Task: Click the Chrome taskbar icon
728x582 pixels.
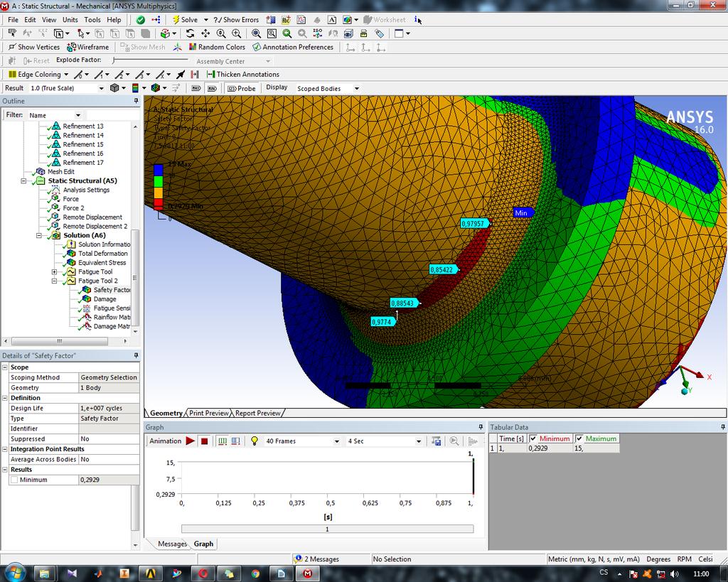Action: coord(255,573)
